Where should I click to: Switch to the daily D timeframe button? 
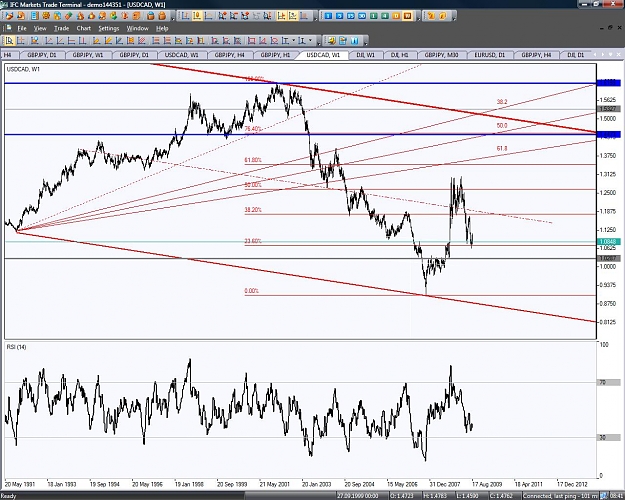click(396, 16)
